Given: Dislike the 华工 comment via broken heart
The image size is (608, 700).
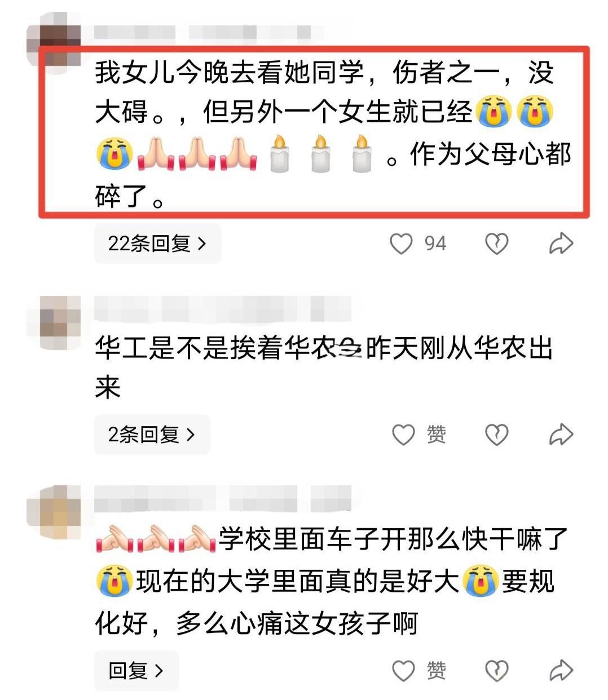Looking at the screenshot, I should click(496, 435).
